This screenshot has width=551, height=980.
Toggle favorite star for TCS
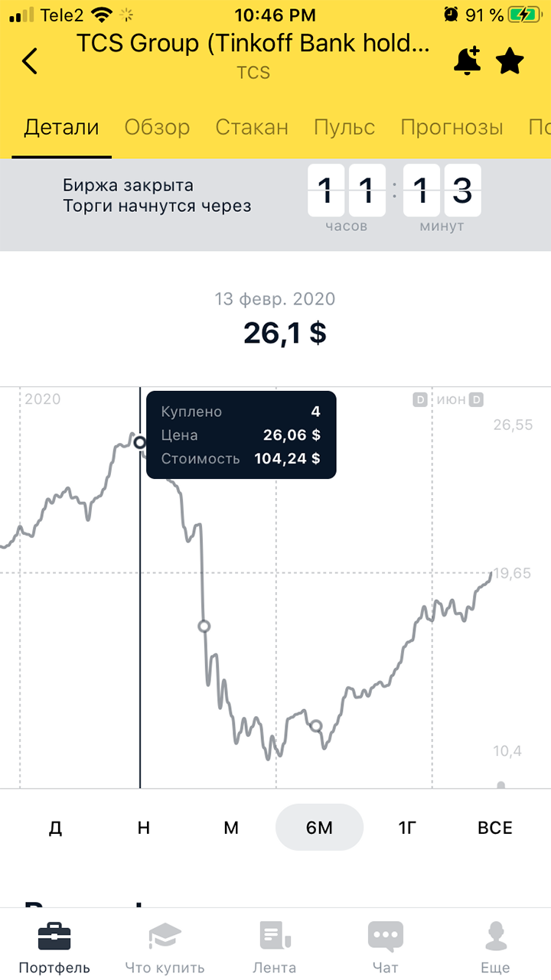click(510, 60)
